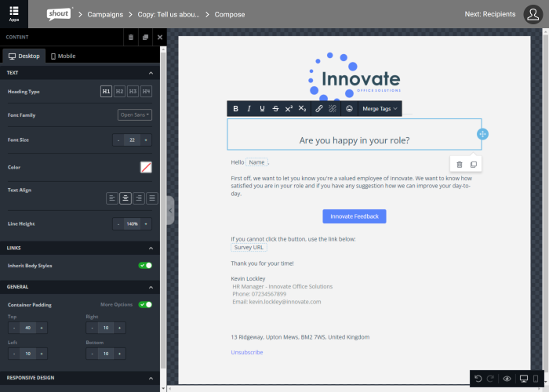Screen dimensions: 549x392
Task: Apply subscript formatting
Action: click(x=302, y=108)
